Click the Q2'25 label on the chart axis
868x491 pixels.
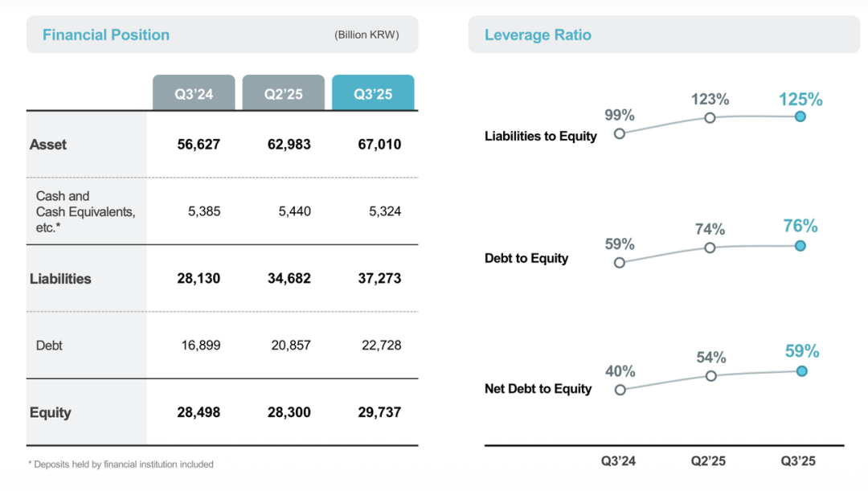coord(708,461)
